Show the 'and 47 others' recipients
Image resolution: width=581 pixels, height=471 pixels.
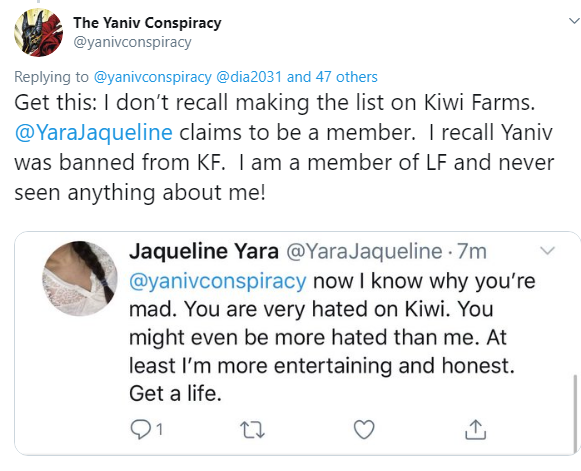332,77
